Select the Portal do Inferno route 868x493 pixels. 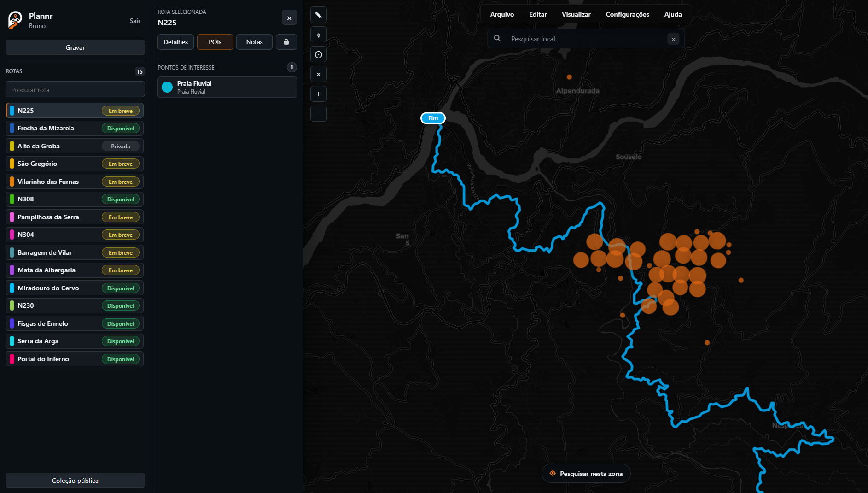pyautogui.click(x=75, y=359)
